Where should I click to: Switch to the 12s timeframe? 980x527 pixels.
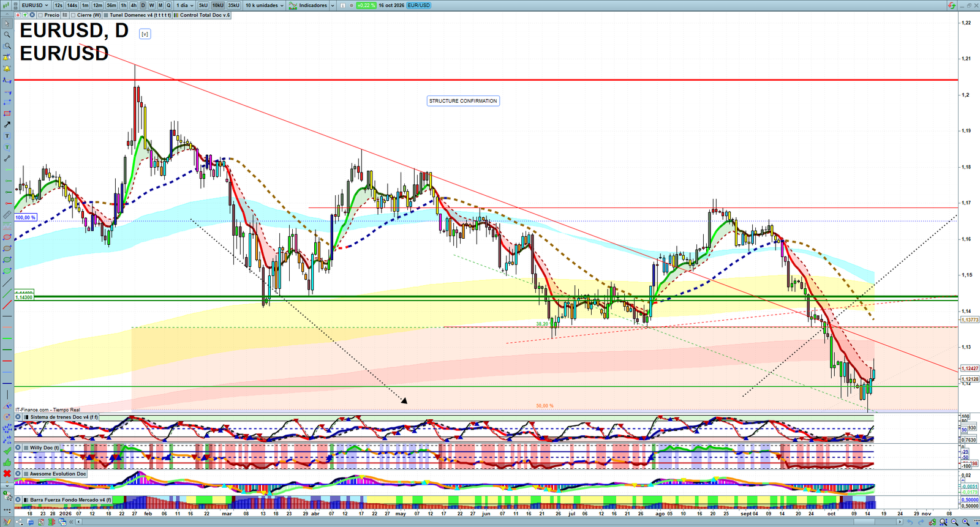(x=58, y=6)
